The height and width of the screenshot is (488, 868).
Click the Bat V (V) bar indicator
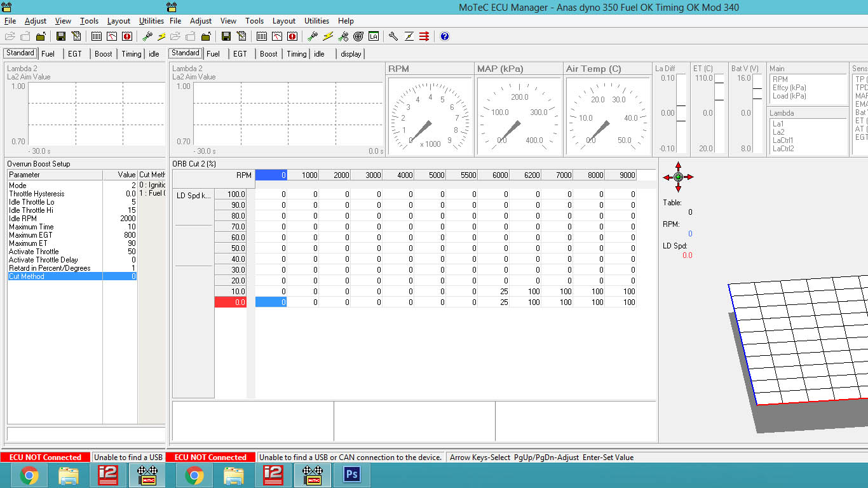(x=757, y=113)
